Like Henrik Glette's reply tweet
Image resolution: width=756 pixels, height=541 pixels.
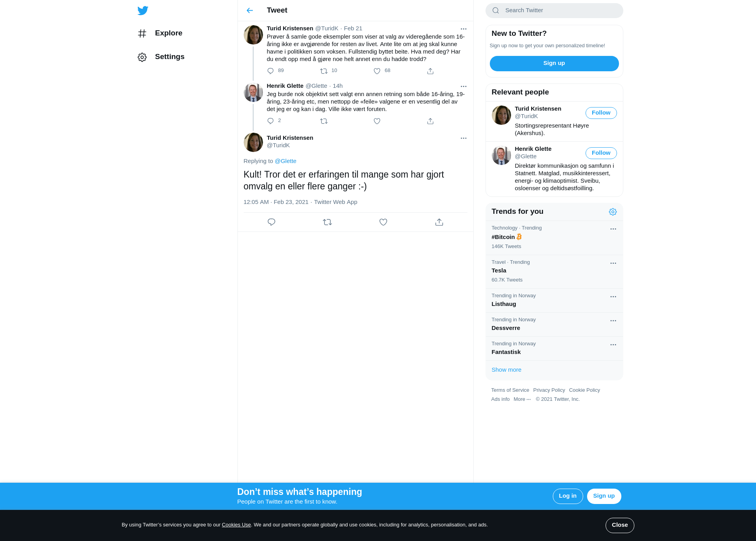point(377,121)
